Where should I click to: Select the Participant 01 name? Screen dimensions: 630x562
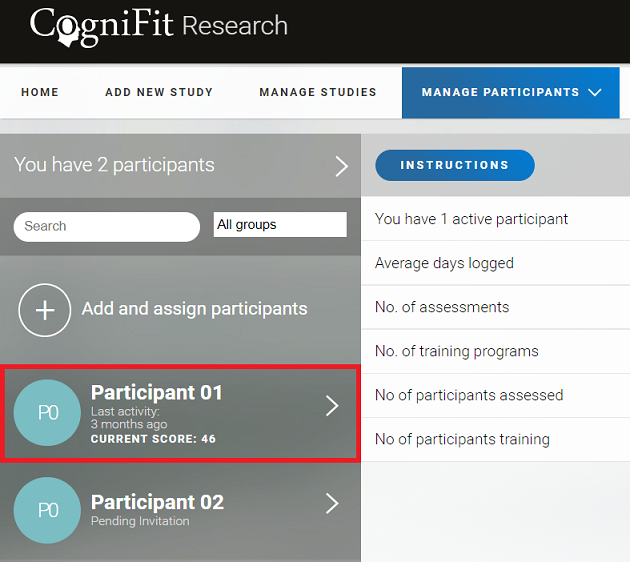coord(157,393)
